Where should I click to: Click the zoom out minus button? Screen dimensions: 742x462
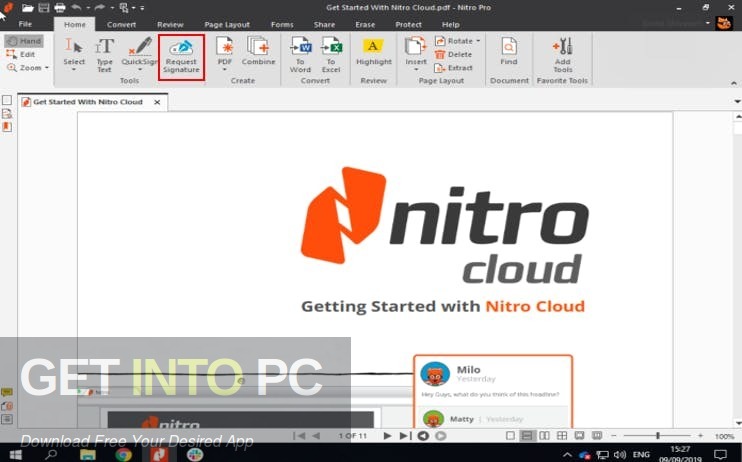pos(614,435)
